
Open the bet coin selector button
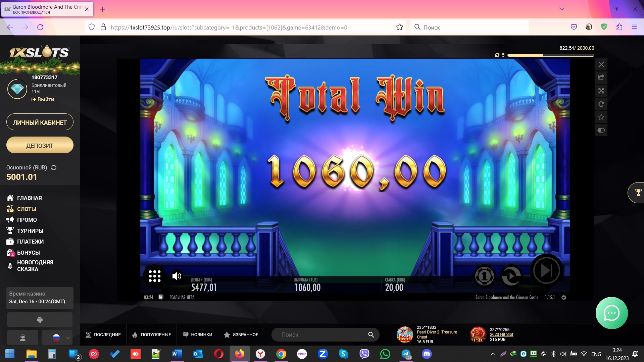(484, 276)
